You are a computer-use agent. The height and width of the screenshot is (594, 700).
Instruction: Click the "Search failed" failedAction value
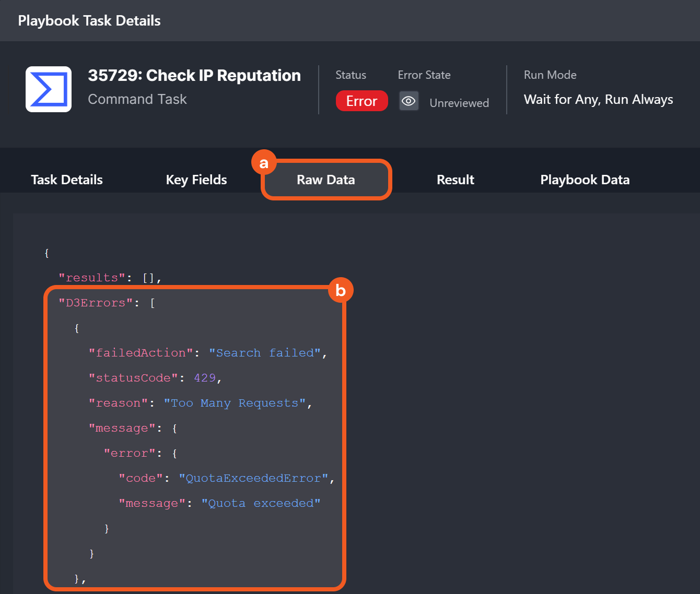(x=264, y=353)
